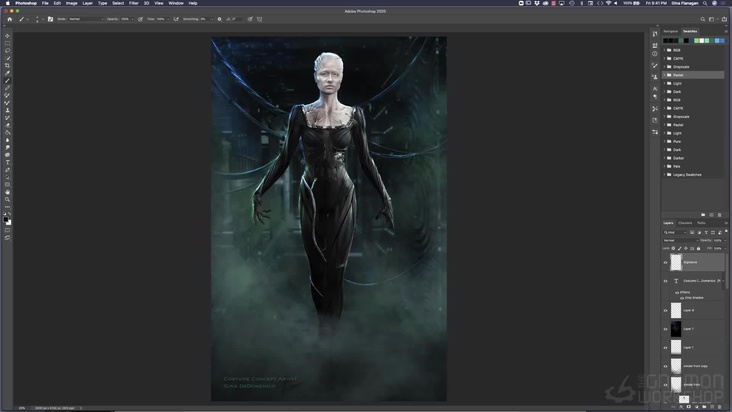
Task: Click the layer Fill percentage field
Action: pos(718,248)
